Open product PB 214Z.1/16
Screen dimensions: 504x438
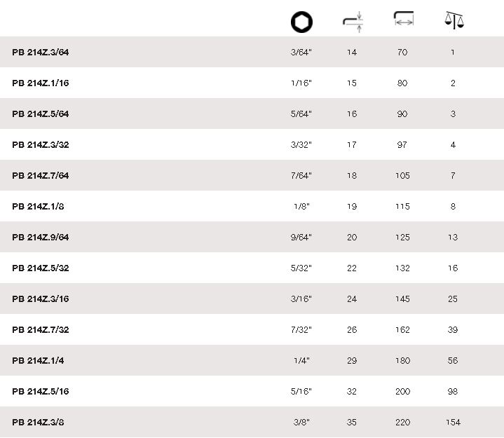click(x=41, y=83)
